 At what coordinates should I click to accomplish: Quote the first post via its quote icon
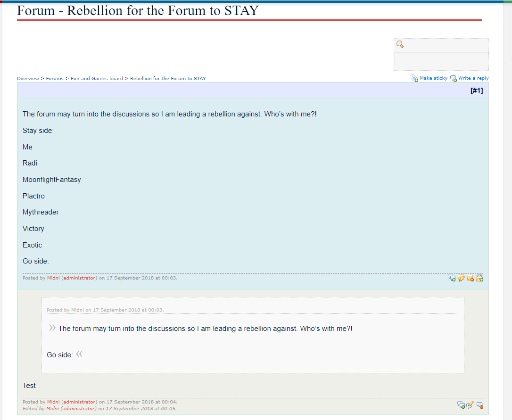pyautogui.click(x=452, y=278)
